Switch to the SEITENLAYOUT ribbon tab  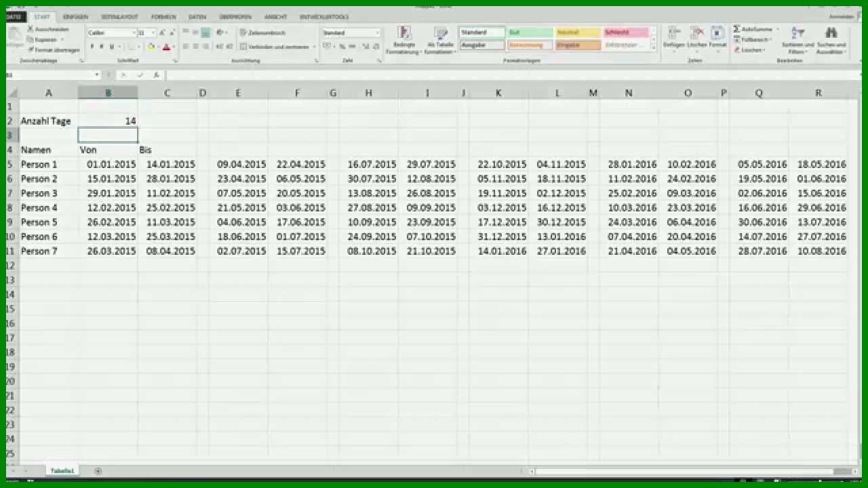[x=120, y=17]
